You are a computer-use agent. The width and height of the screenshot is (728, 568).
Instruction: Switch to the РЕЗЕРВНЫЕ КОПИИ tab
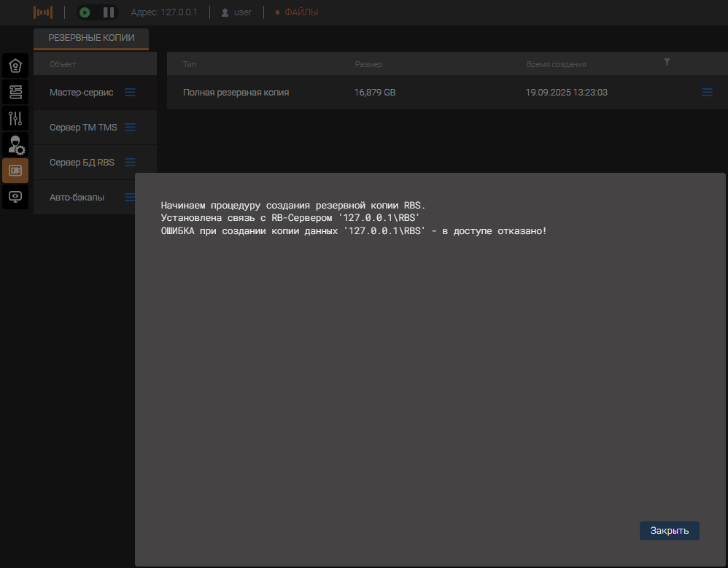pos(91,38)
